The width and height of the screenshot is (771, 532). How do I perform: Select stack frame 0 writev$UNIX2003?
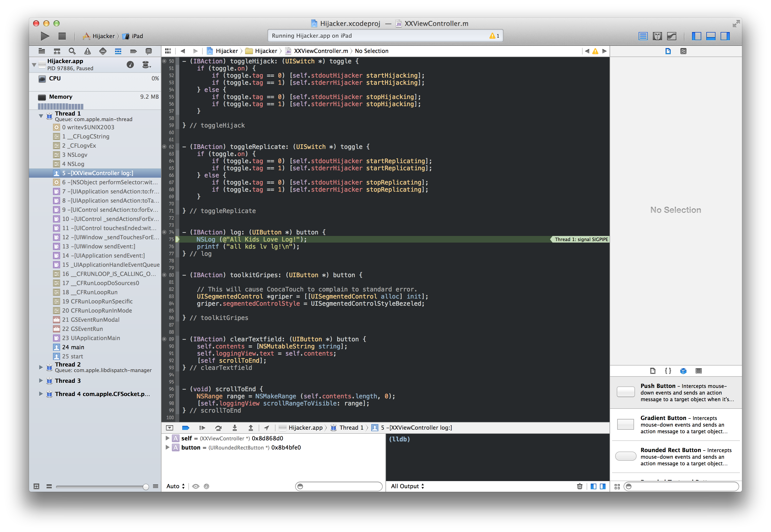[x=95, y=127]
